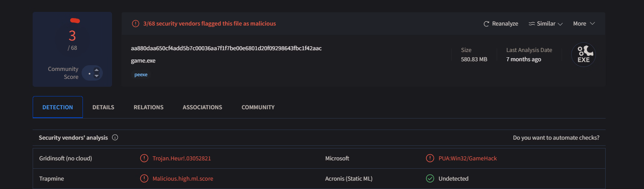Image resolution: width=644 pixels, height=189 pixels.
Task: Expand the Similar dropdown chevron
Action: point(560,24)
